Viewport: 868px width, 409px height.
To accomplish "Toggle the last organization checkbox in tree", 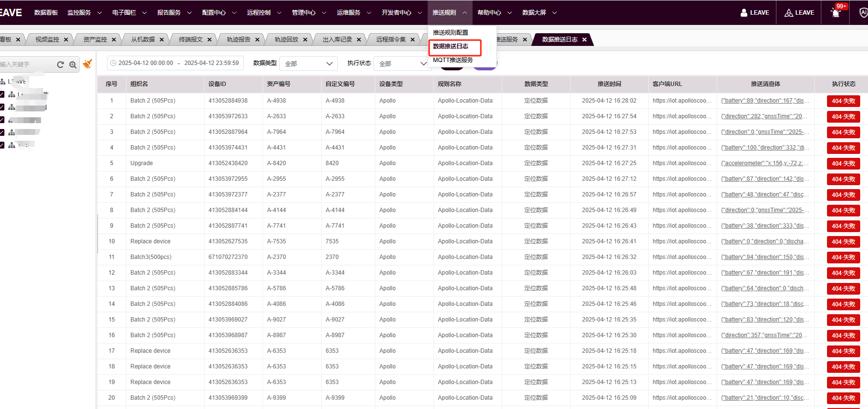I will coord(2,145).
